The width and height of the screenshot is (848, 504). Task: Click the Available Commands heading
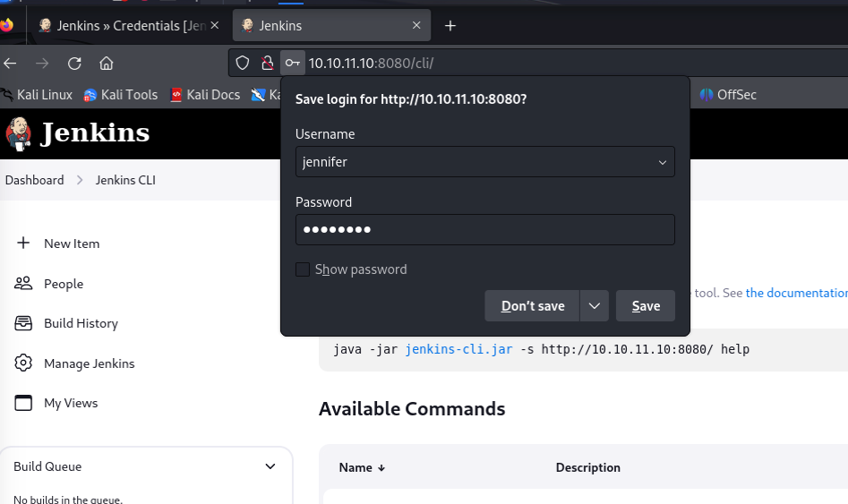412,409
